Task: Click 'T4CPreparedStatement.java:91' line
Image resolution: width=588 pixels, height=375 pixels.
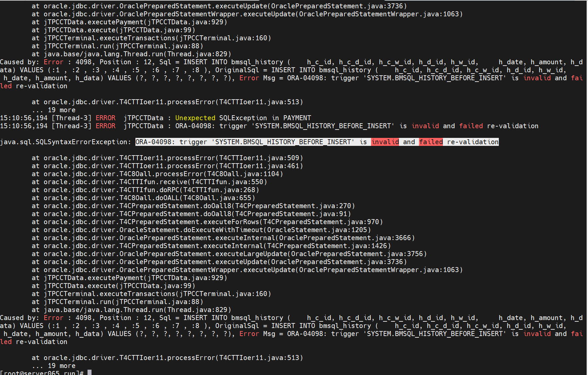Action: (191, 214)
